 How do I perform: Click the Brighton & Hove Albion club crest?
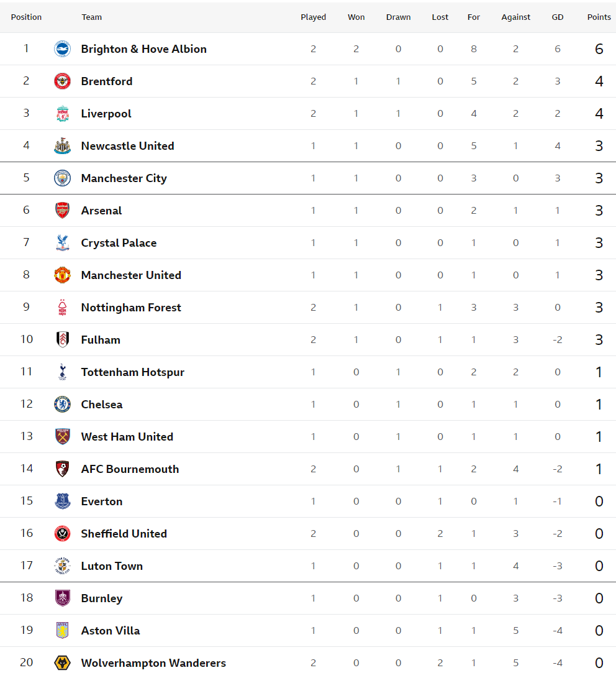(x=62, y=49)
